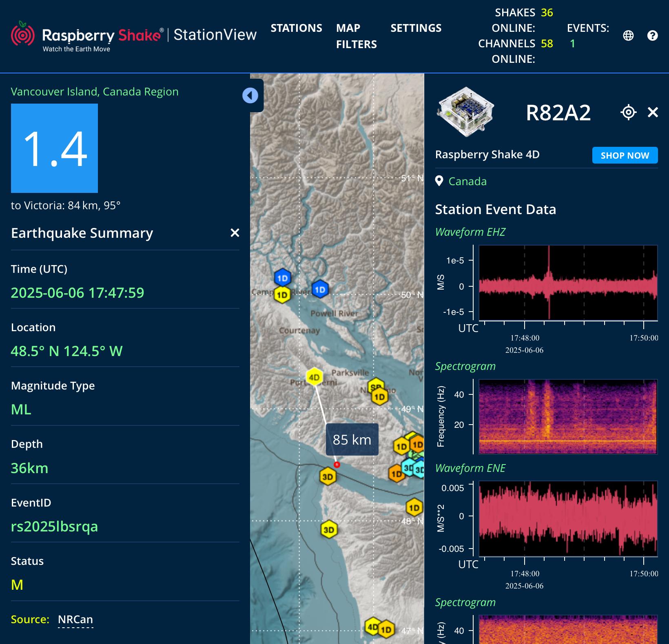Close the Earthquake Summary section

[235, 233]
